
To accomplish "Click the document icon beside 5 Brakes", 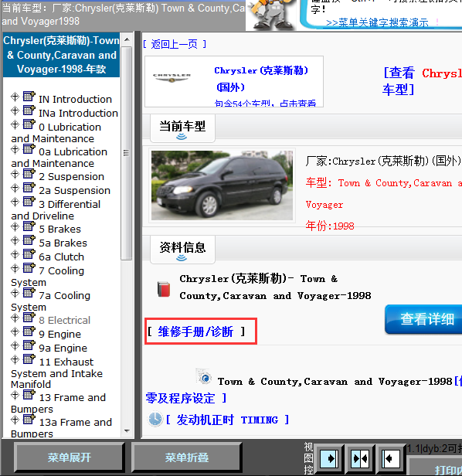I will pyautogui.click(x=29, y=226).
